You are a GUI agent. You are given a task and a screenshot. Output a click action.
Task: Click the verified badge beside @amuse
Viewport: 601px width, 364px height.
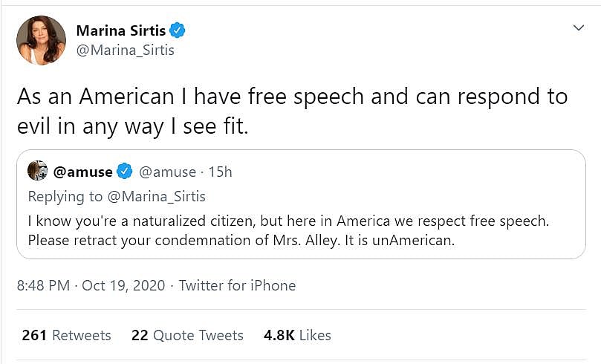pos(125,172)
